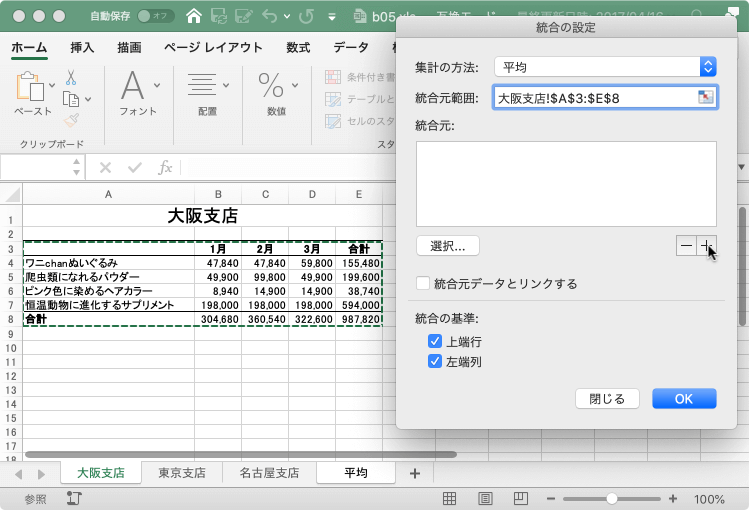
Task: Click the OK button in the dialog
Action: coord(684,399)
